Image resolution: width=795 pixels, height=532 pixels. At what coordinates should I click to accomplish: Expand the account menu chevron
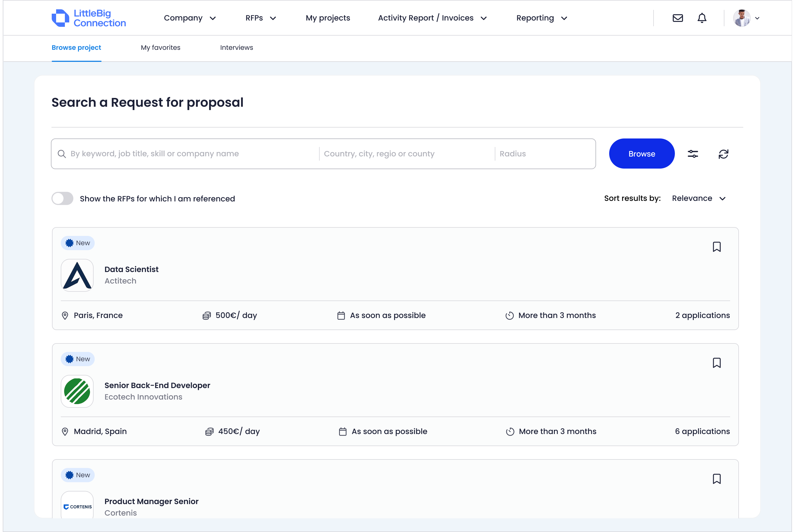point(757,18)
